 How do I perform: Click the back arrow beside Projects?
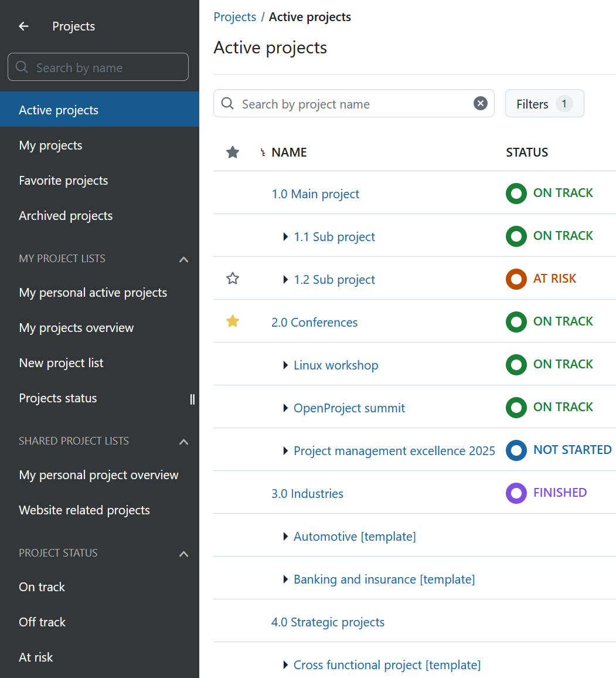coord(23,26)
